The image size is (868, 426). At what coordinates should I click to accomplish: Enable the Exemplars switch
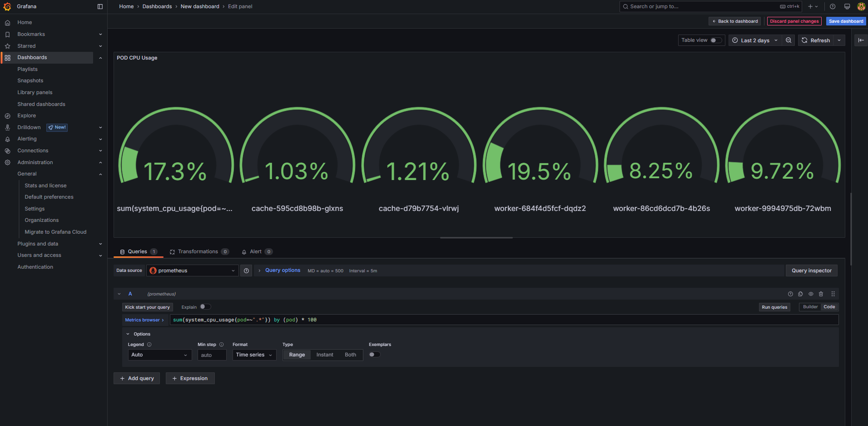click(x=374, y=355)
